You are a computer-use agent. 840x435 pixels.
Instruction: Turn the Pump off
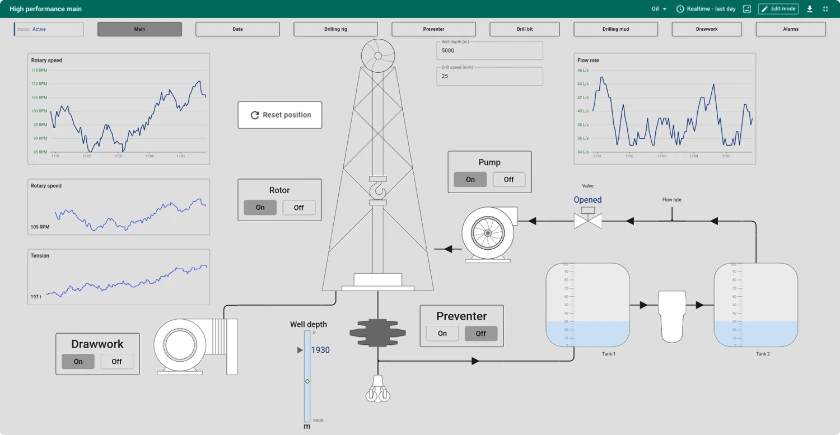tap(509, 180)
